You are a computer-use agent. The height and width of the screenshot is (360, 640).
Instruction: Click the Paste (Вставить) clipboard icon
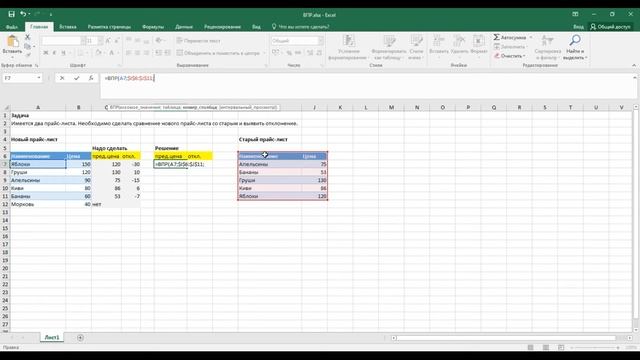pos(12,42)
